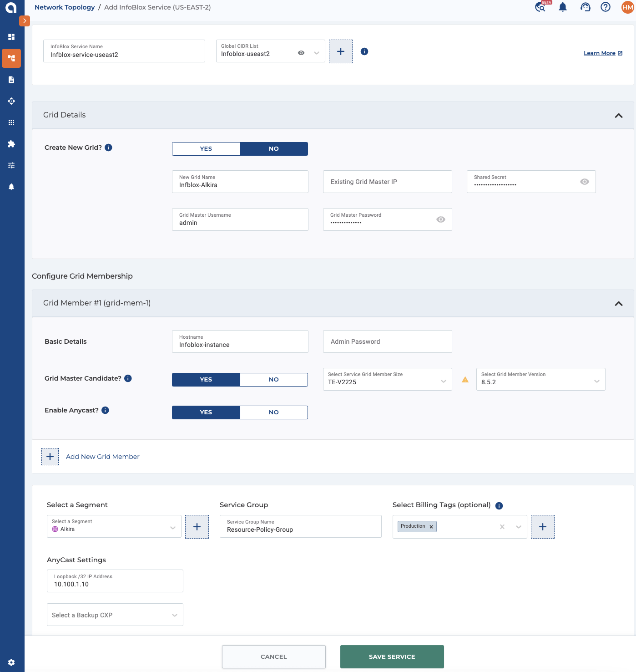Show info for Select Billing Tags
This screenshot has width=636, height=672.
point(499,506)
